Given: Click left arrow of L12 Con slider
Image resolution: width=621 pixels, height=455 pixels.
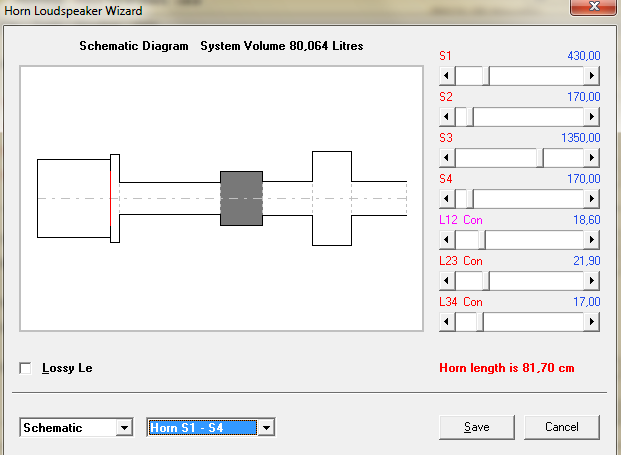Looking at the screenshot, I should tap(447, 240).
